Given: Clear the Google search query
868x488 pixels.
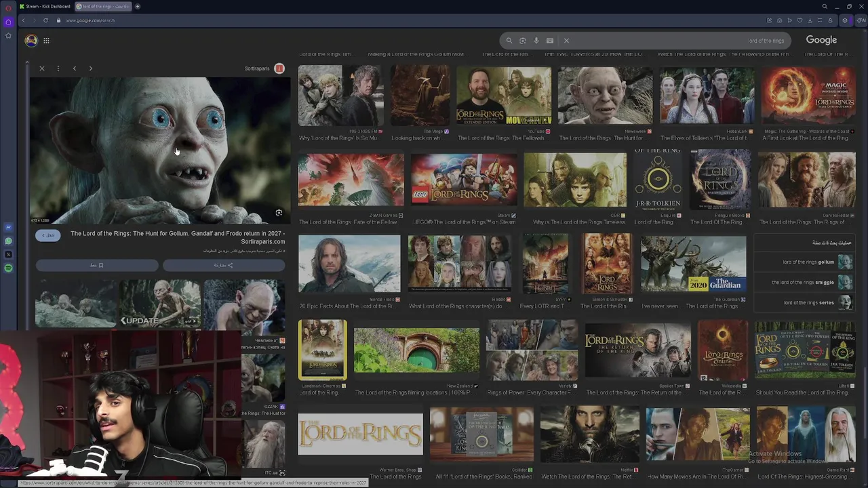Looking at the screenshot, I should [x=567, y=41].
